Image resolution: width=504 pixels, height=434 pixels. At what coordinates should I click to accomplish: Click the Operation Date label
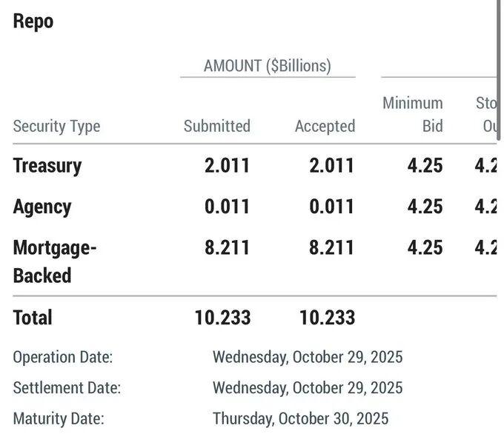coord(62,357)
